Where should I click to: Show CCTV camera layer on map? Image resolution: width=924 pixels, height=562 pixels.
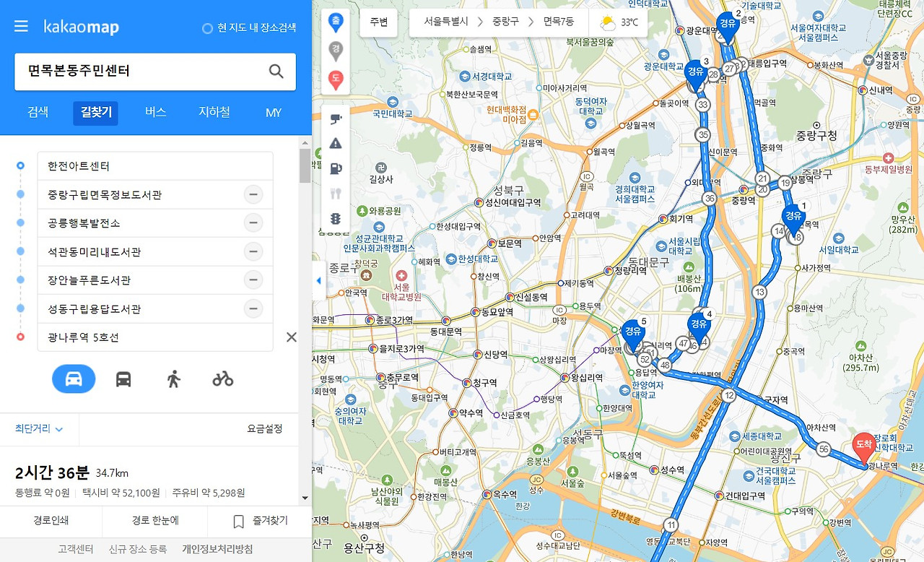coord(336,118)
